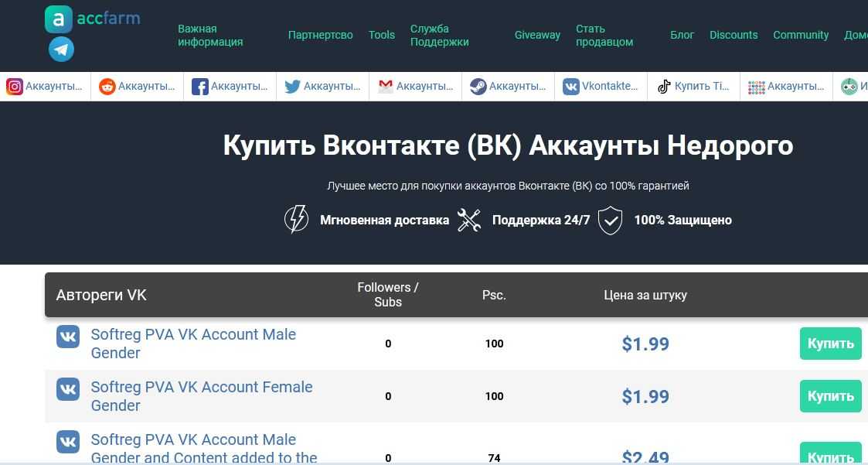This screenshot has width=868, height=465.
Task: Click the $1.99 price in Female Gender row
Action: tap(645, 396)
